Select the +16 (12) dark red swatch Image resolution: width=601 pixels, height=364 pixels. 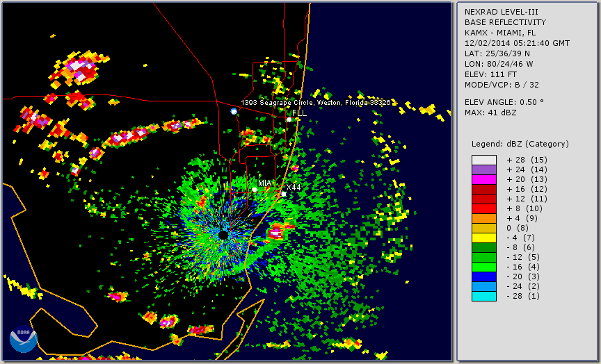[x=484, y=189]
